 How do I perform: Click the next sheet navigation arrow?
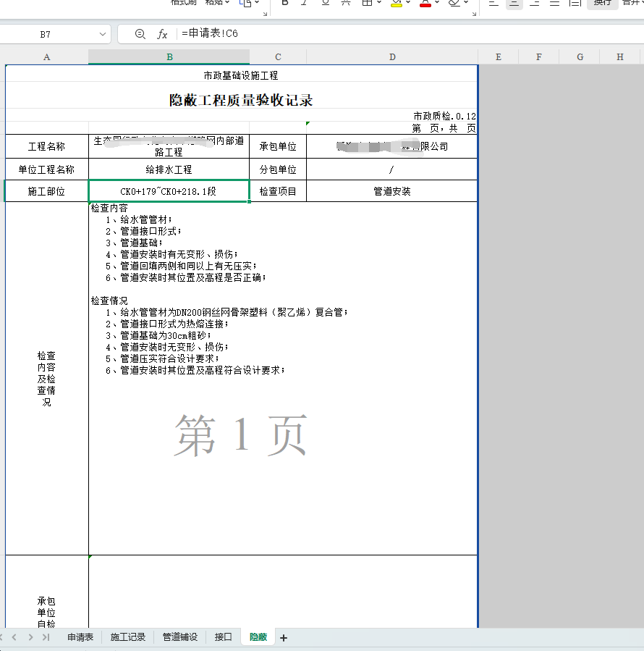(30, 637)
